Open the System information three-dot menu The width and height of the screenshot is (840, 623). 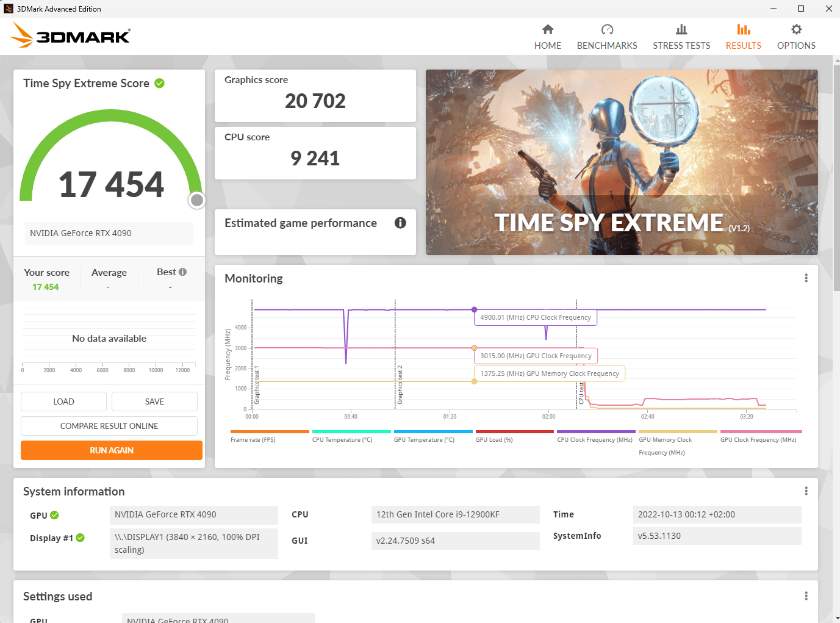click(x=806, y=491)
